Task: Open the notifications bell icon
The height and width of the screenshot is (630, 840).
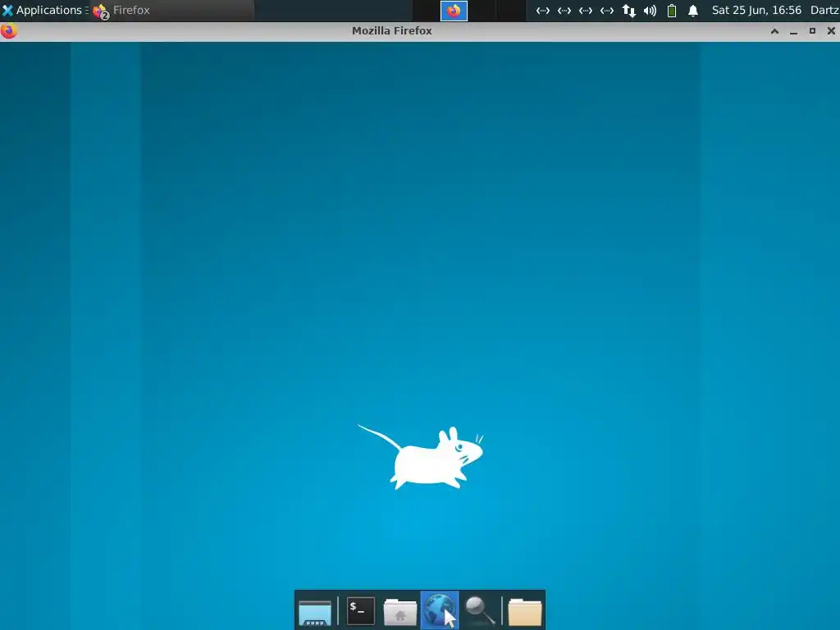Action: [692, 11]
